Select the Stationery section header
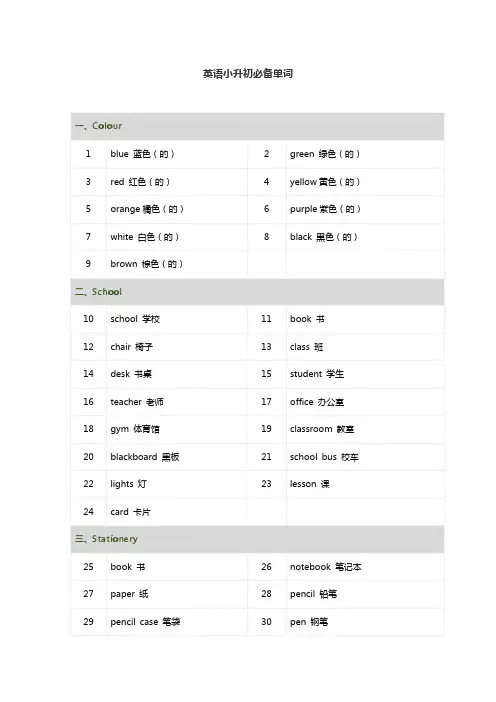 pyautogui.click(x=257, y=539)
